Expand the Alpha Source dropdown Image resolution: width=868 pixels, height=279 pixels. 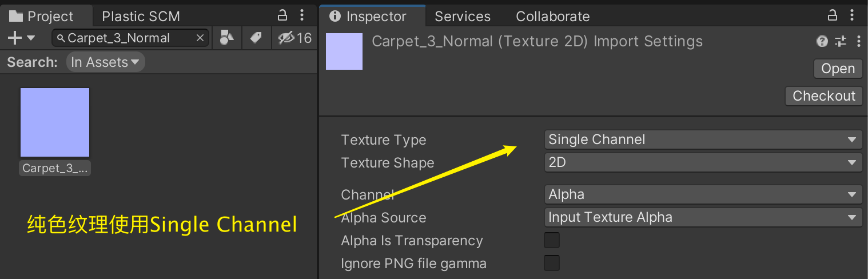pyautogui.click(x=703, y=218)
